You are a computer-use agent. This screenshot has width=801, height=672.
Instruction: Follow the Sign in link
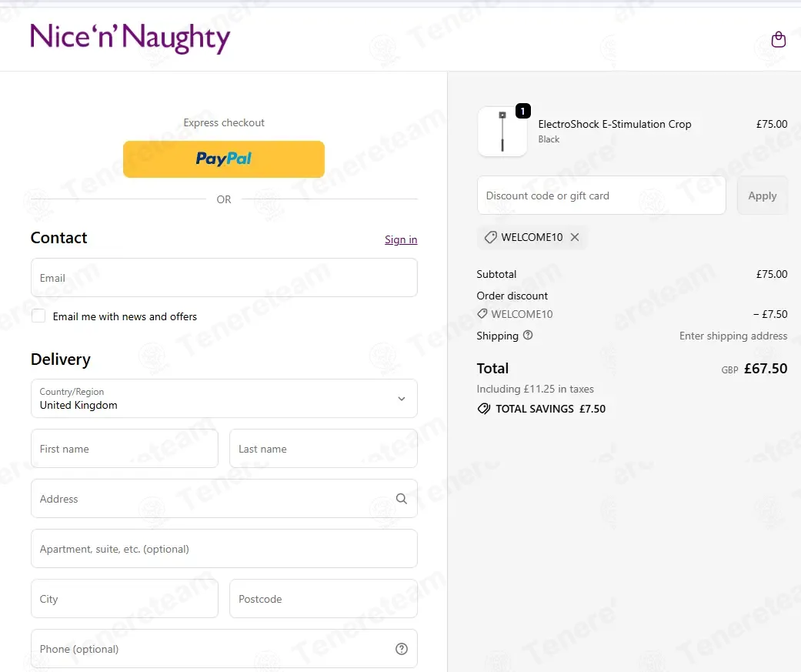(401, 239)
